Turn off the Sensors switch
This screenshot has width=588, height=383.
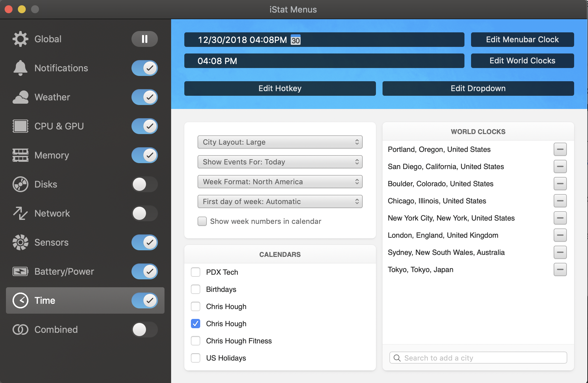pos(145,242)
